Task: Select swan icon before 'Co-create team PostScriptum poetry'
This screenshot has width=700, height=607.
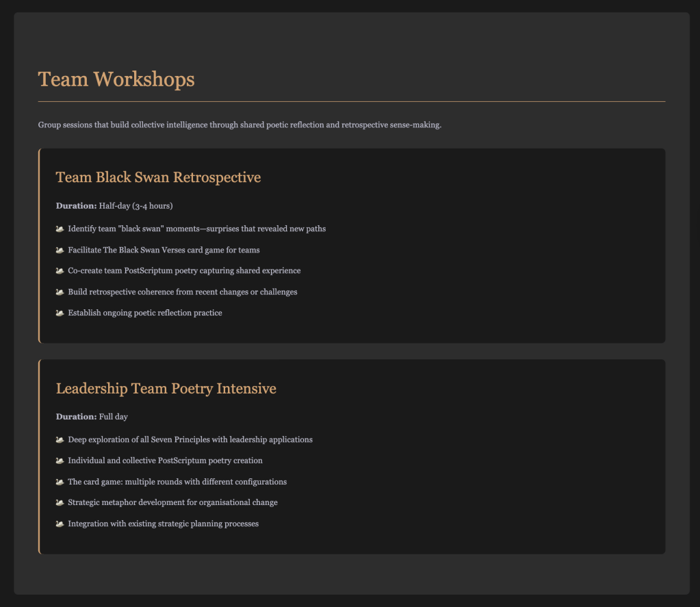Action: pos(60,271)
